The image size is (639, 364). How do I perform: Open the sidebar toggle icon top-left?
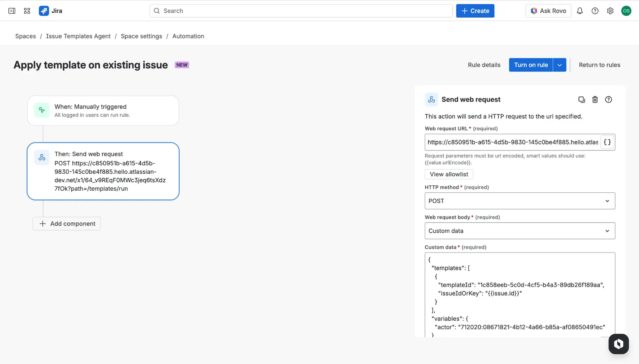pyautogui.click(x=12, y=11)
